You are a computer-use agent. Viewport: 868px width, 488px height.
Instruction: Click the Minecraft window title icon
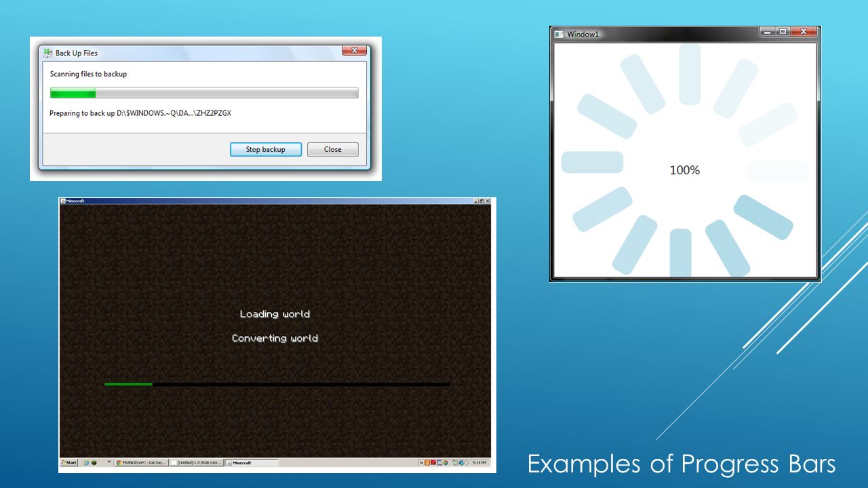click(63, 201)
